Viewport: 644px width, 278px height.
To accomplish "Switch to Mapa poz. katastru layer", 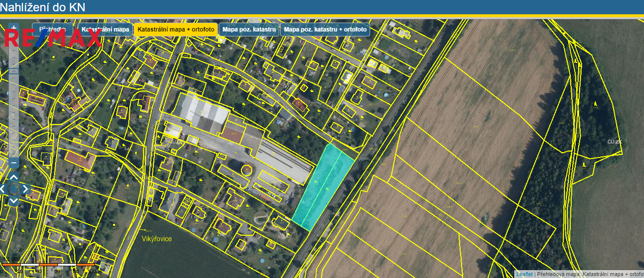I will pyautogui.click(x=249, y=30).
